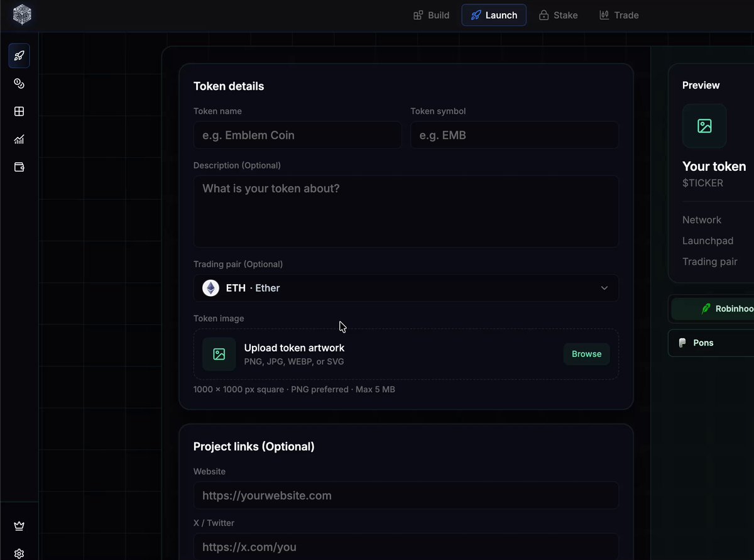754x560 pixels.
Task: Focus the X / Twitter link field
Action: coord(406,547)
